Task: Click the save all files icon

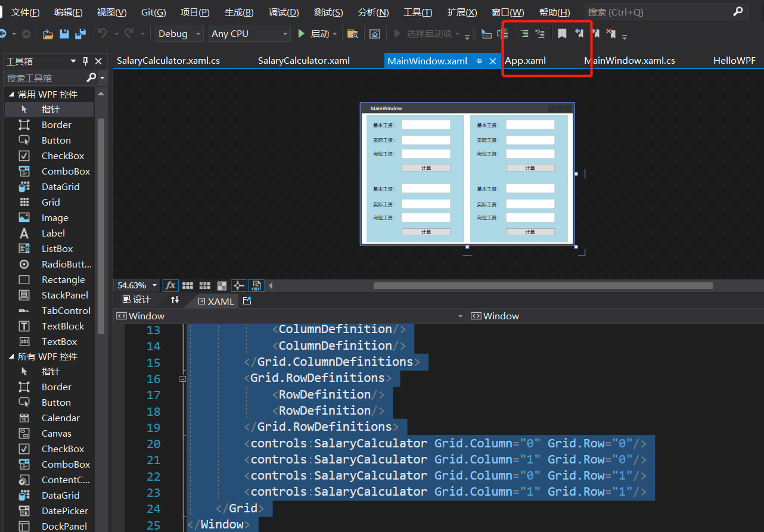Action: pos(80,34)
